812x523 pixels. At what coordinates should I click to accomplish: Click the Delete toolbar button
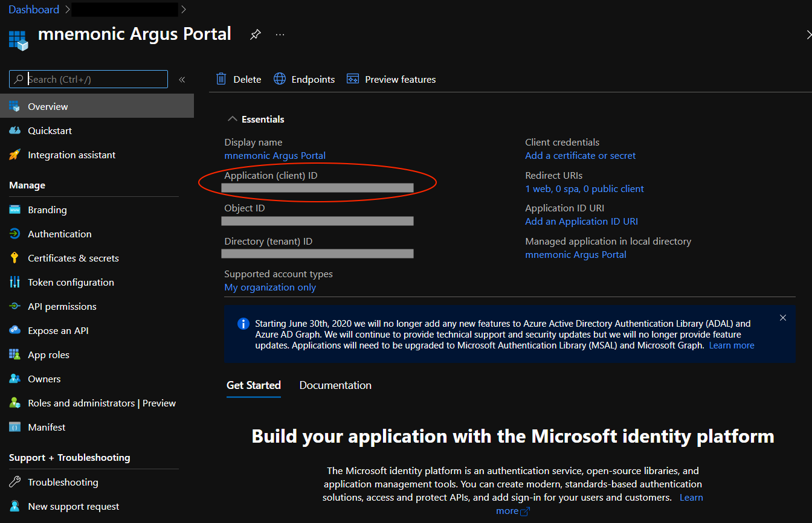(x=239, y=79)
